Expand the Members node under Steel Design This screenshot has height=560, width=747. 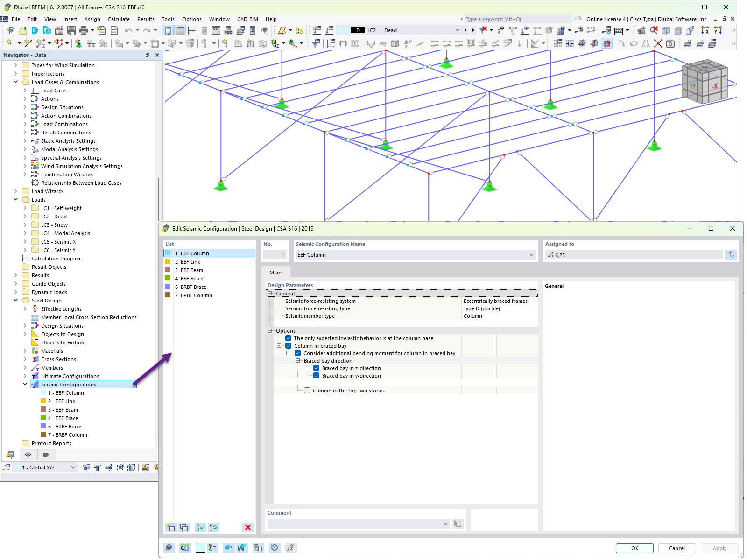coord(25,367)
